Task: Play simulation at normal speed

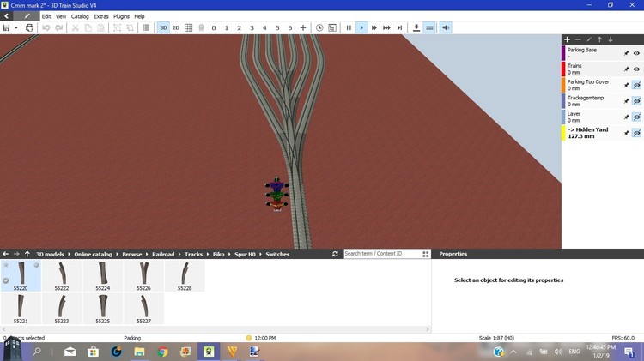Action: tap(361, 28)
